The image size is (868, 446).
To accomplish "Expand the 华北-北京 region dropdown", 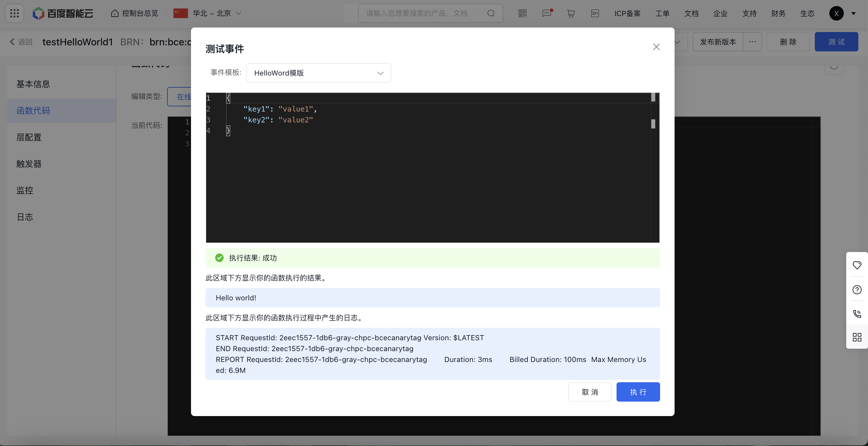I will tap(208, 13).
